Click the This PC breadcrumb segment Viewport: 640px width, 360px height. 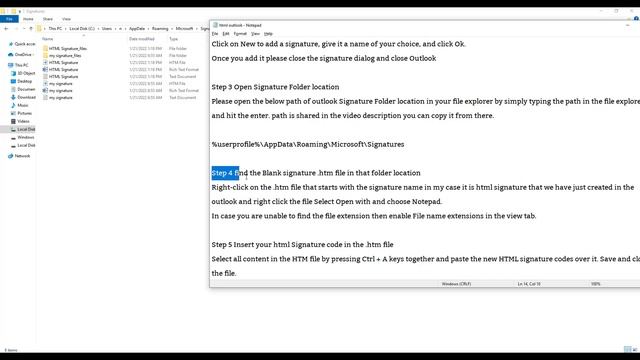55,29
